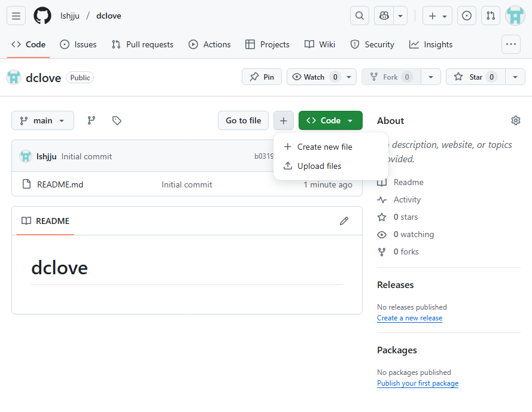Open the README.md file
The width and height of the screenshot is (532, 412).
(x=60, y=184)
